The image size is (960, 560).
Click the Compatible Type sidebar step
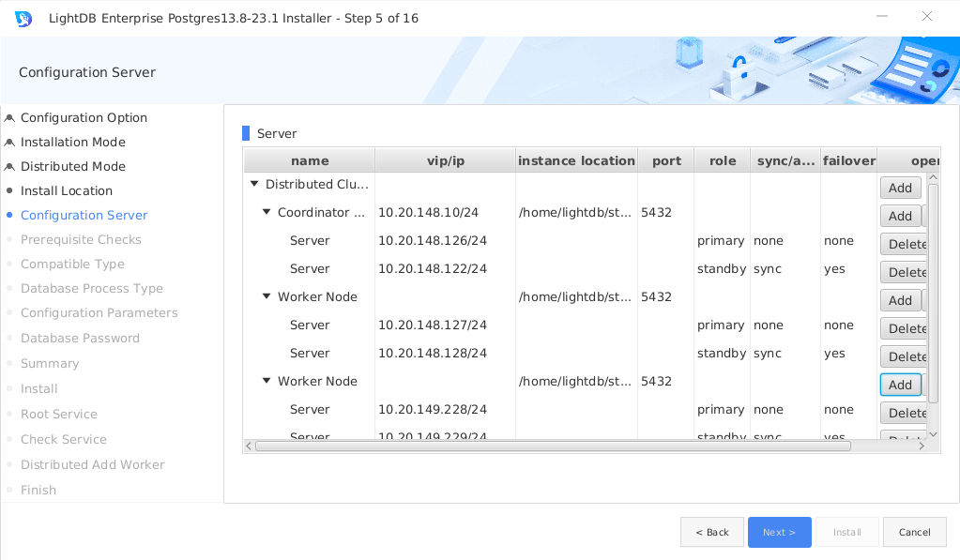72,265
